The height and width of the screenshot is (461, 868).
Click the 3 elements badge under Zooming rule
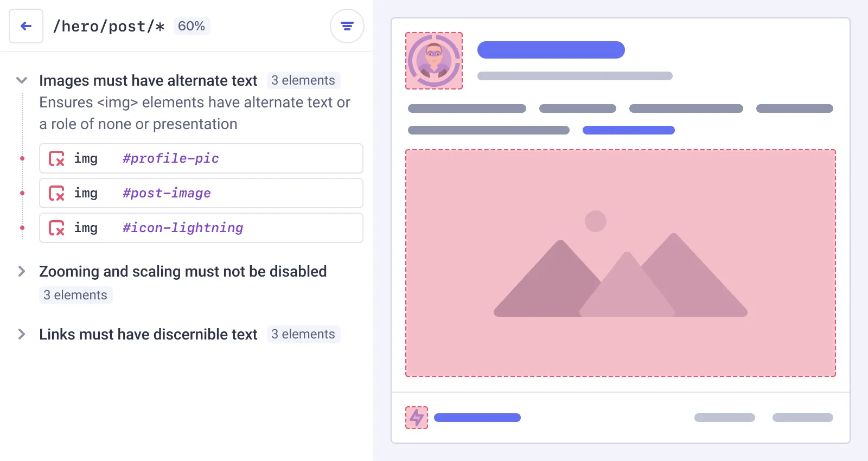pyautogui.click(x=75, y=295)
